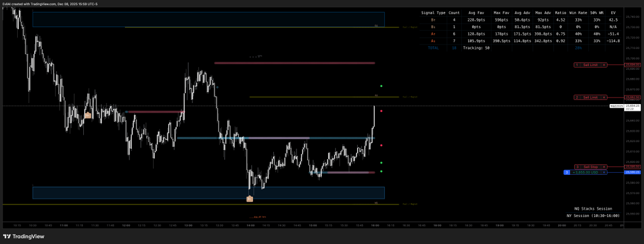Click the TOTAL row label
The image size is (644, 244).
[433, 48]
